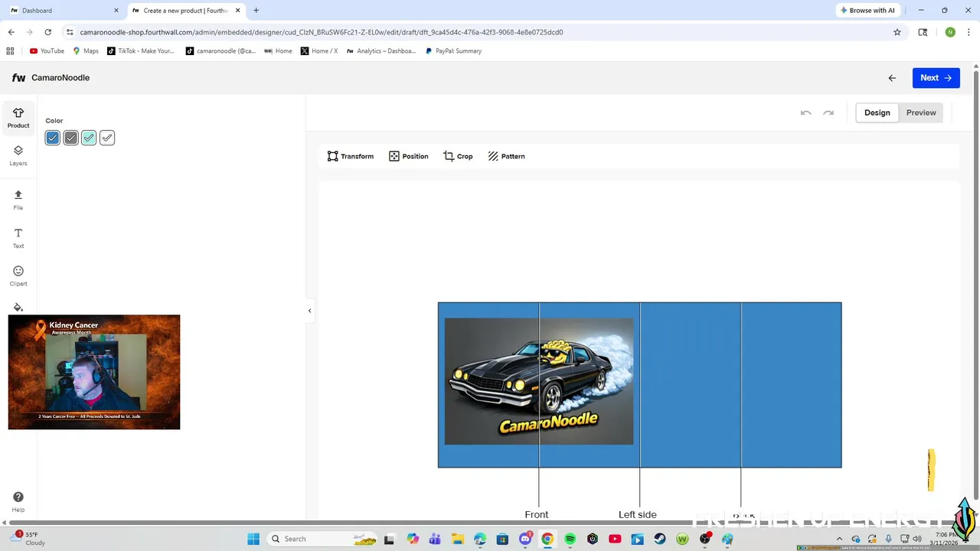Click the Crop tool
Viewport: 980px width, 551px height.
pyautogui.click(x=458, y=156)
